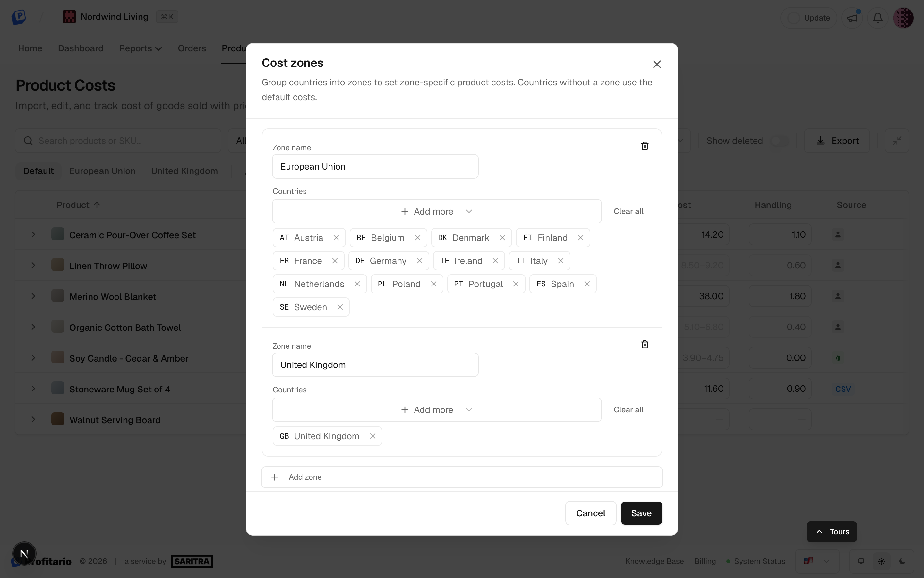924x578 pixels.
Task: Remove Italy country chip
Action: point(560,261)
